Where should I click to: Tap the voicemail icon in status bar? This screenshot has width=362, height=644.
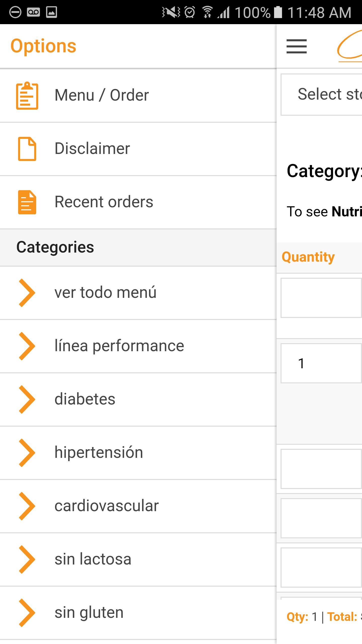pyautogui.click(x=33, y=12)
